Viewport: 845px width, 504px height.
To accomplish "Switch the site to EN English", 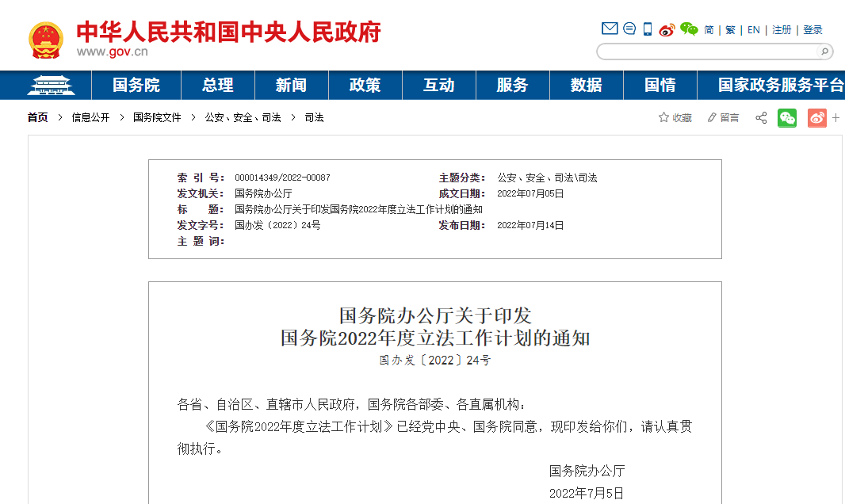I will pos(752,29).
